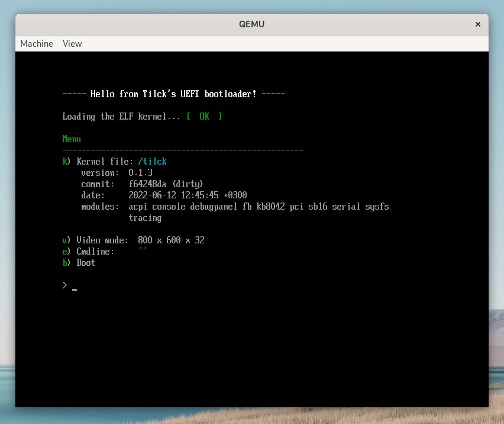Click the 'commit:' label

[x=98, y=184]
